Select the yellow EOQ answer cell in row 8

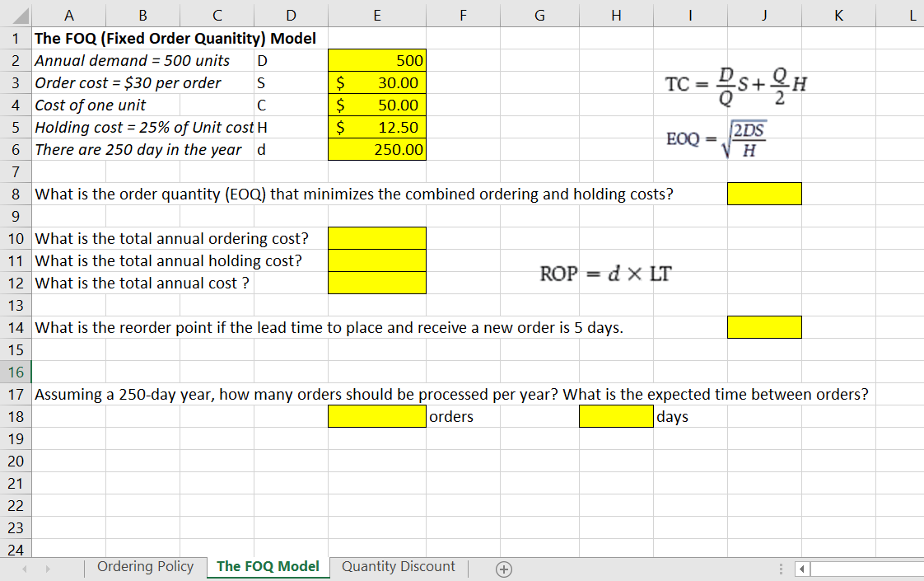pos(764,194)
